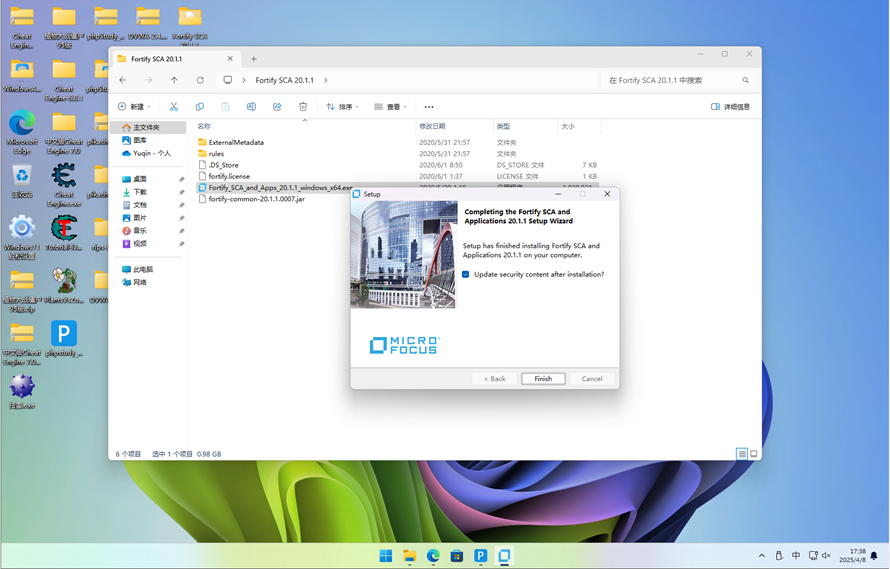Open File Explorer from taskbar
The width and height of the screenshot is (890, 569).
click(x=409, y=555)
